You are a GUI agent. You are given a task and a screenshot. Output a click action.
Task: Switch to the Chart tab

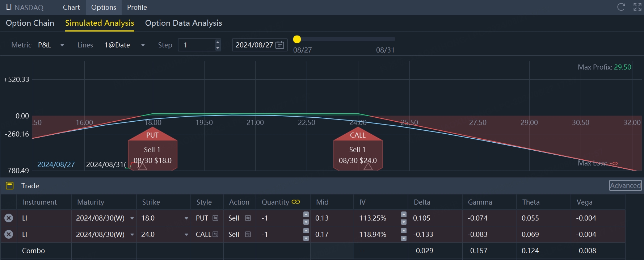(71, 7)
